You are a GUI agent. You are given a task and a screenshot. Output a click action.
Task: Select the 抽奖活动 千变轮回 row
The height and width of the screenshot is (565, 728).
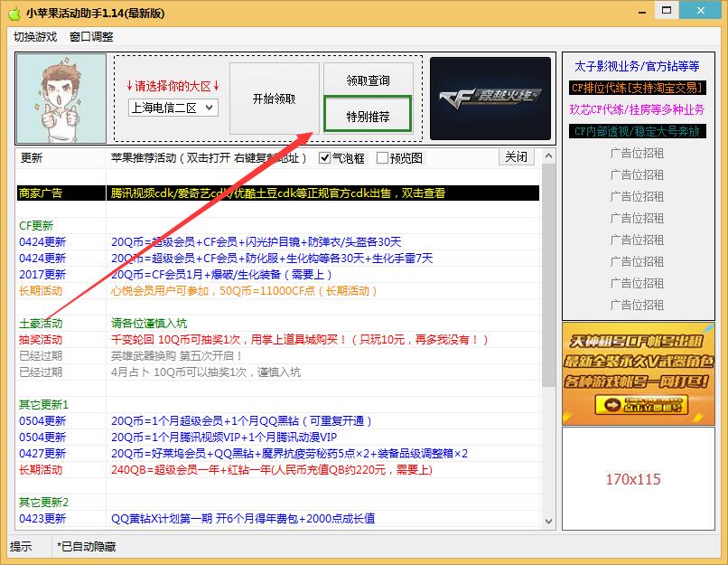coord(278,340)
